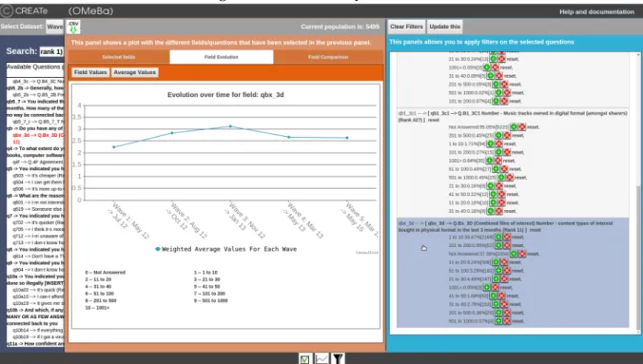This screenshot has width=643, height=364.
Task: Click the CREATe logo
Action: click(24, 11)
